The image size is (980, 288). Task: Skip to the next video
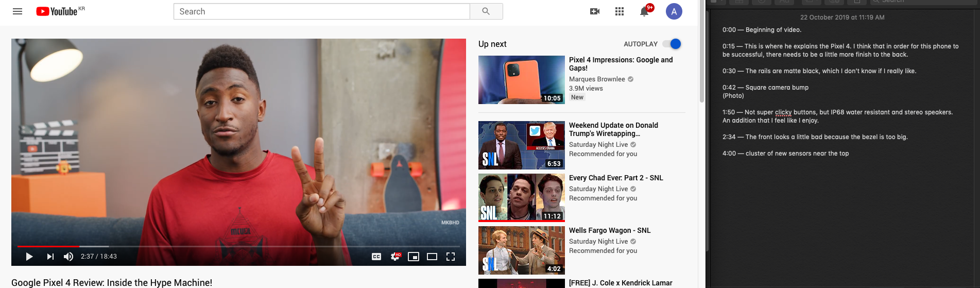[50, 257]
